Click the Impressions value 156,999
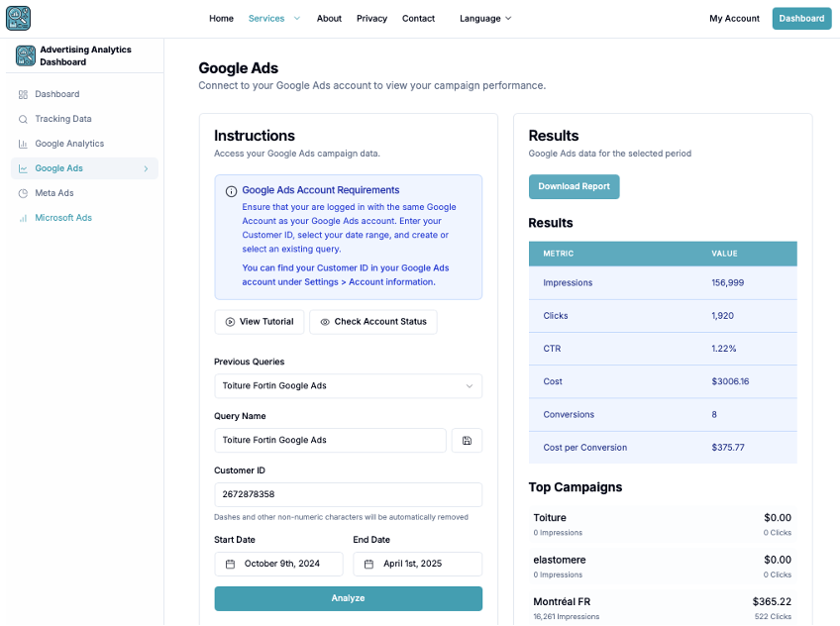Viewport: 840px width, 626px height. coord(727,282)
